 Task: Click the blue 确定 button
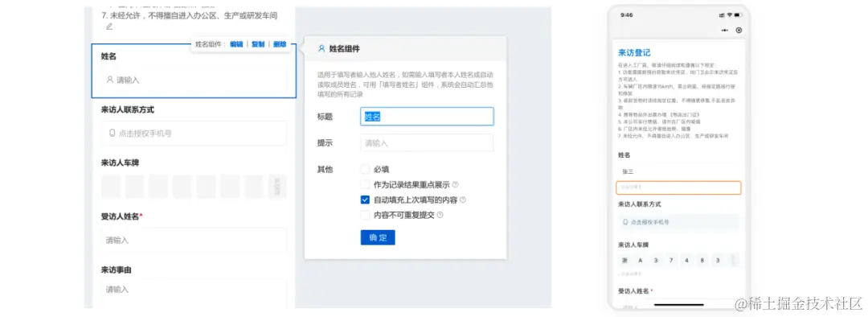(378, 237)
